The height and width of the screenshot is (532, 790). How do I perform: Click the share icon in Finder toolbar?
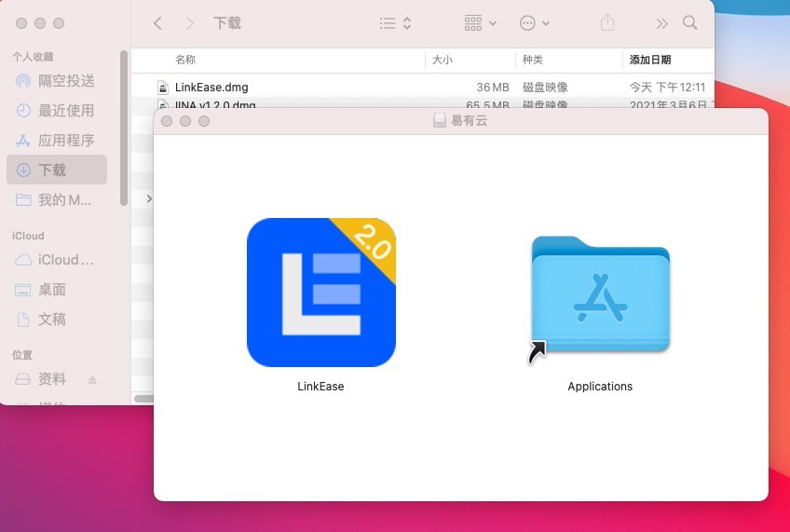pyautogui.click(x=607, y=22)
